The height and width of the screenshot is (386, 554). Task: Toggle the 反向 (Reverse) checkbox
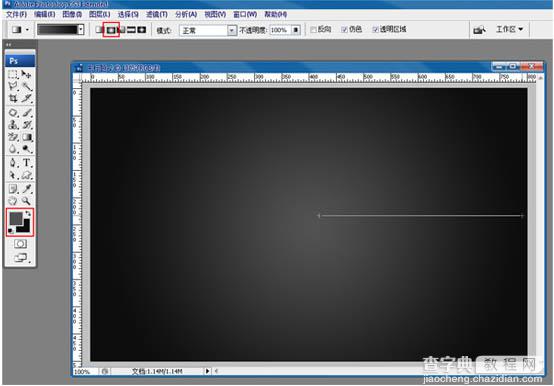tap(313, 30)
